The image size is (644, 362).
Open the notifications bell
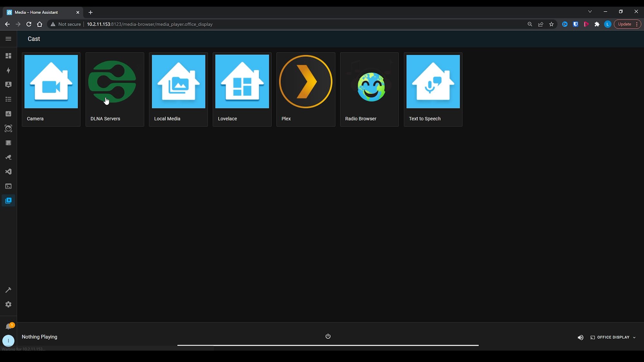8,327
